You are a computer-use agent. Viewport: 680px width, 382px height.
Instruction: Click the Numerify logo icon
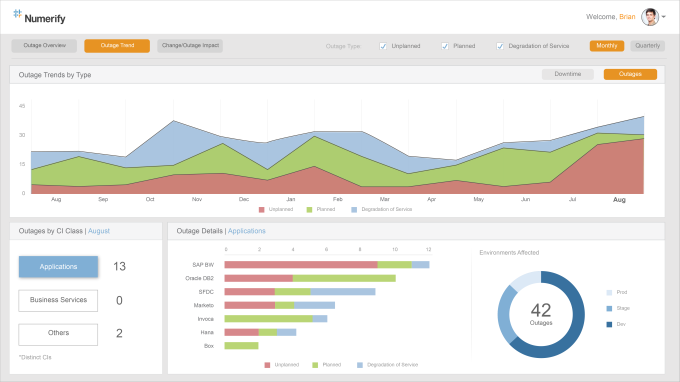17,13
